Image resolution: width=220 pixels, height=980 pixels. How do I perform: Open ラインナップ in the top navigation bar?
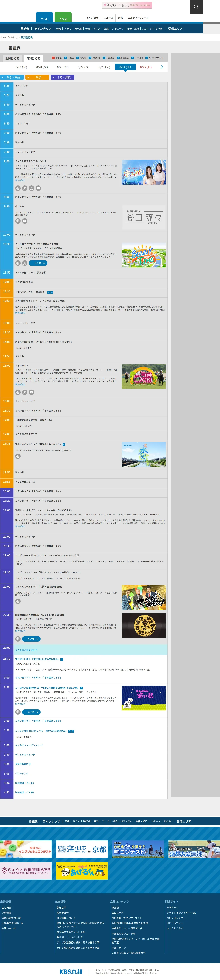[43, 29]
